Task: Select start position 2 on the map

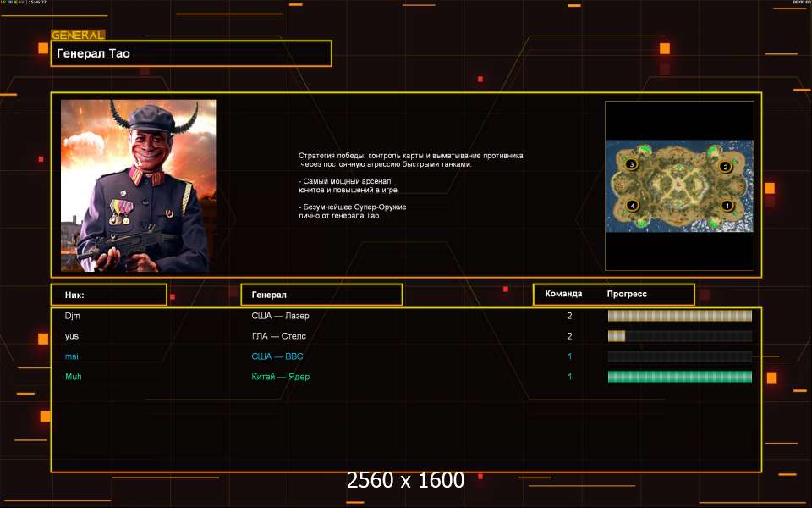Action: click(x=725, y=167)
